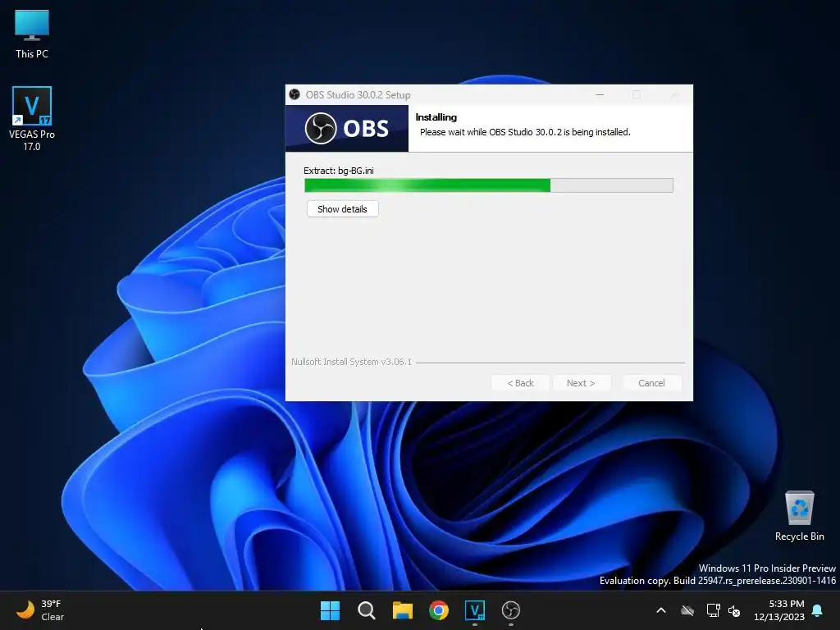Open taskbar Search
The image size is (840, 630).
pos(367,610)
